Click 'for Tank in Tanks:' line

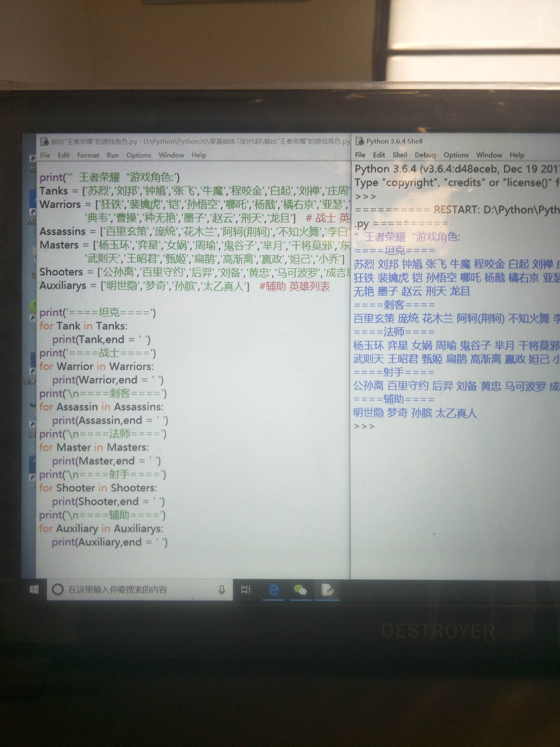tap(83, 326)
